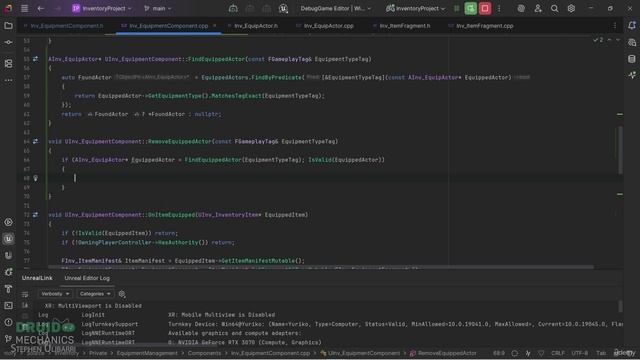Image resolution: width=640 pixels, height=360 pixels.
Task: Click the gutter icon on line 72
Action: pos(36,215)
